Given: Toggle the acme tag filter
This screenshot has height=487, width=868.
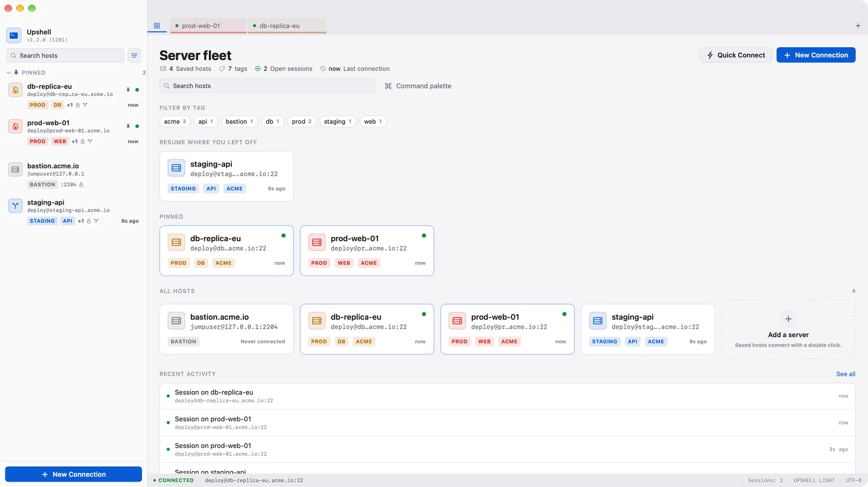Looking at the screenshot, I should click(175, 121).
